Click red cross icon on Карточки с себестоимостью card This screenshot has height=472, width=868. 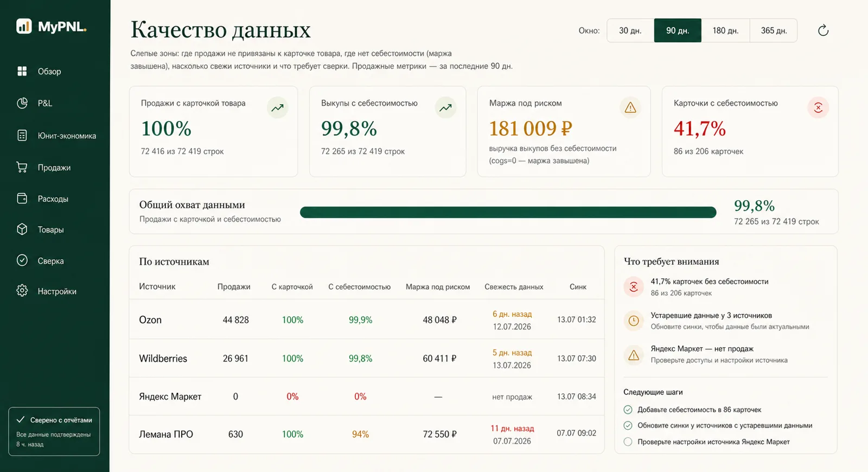[818, 107]
